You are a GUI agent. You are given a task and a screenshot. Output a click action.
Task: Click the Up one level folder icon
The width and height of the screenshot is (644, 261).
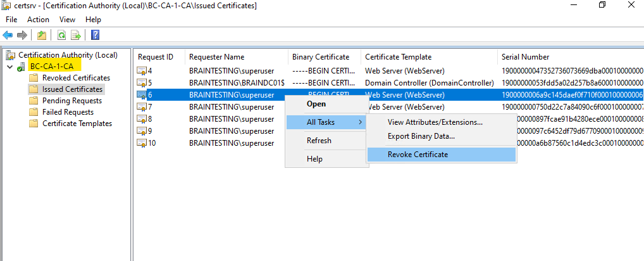coord(42,35)
